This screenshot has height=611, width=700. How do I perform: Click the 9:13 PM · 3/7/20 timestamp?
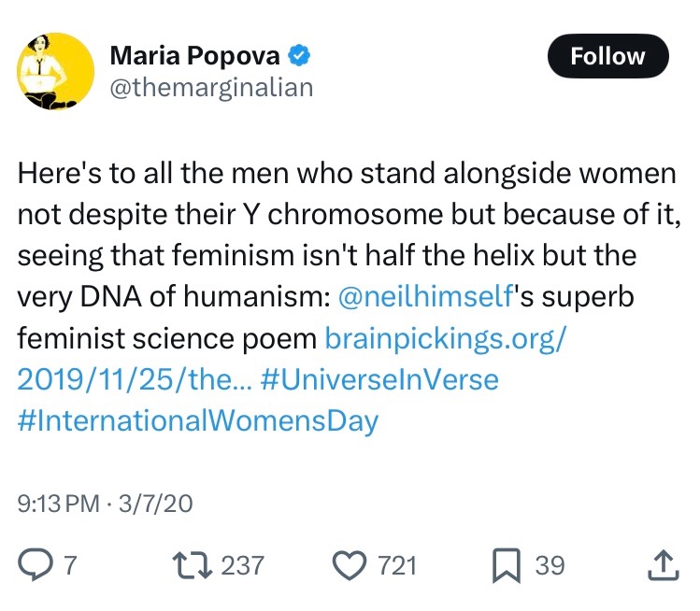tap(105, 503)
